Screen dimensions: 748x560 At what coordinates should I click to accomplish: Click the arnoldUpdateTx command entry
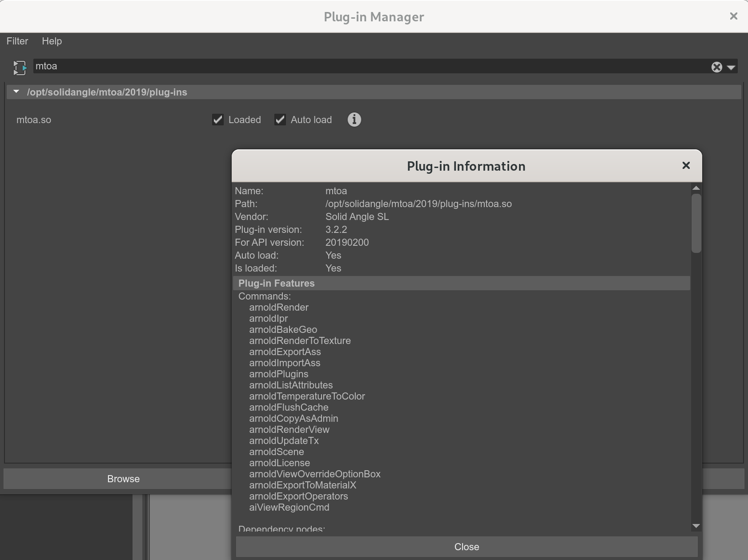click(x=284, y=440)
